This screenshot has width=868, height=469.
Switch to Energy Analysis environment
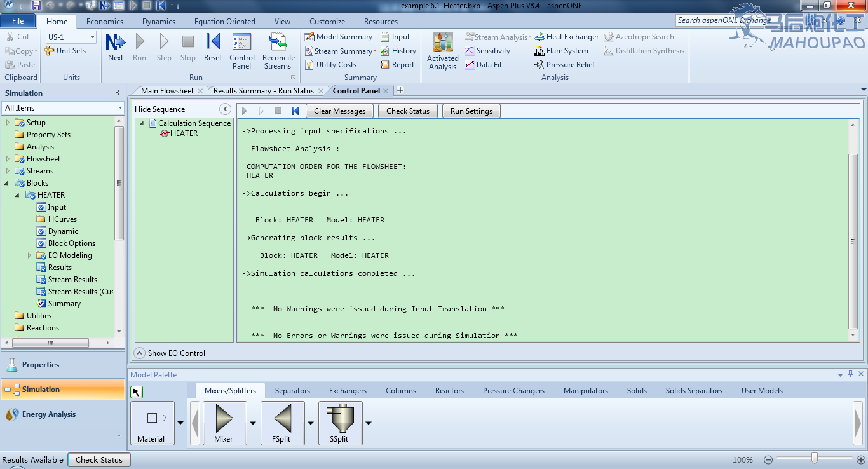click(63, 414)
